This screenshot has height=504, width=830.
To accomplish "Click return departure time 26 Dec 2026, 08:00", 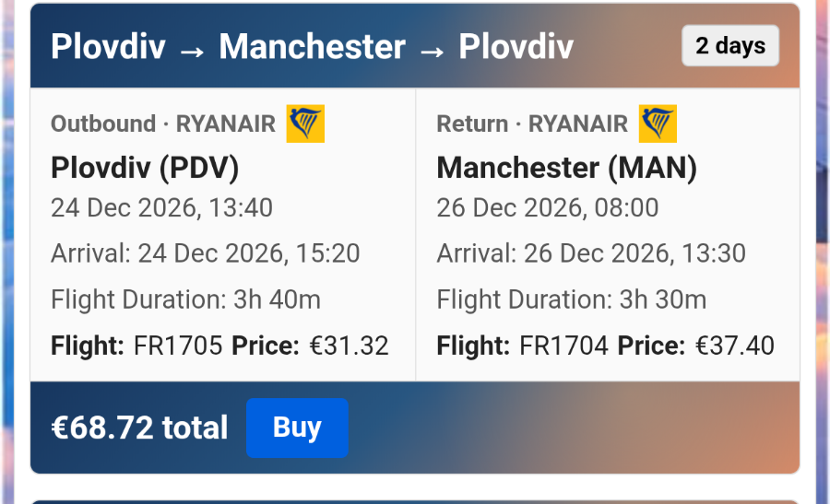I will point(548,208).
